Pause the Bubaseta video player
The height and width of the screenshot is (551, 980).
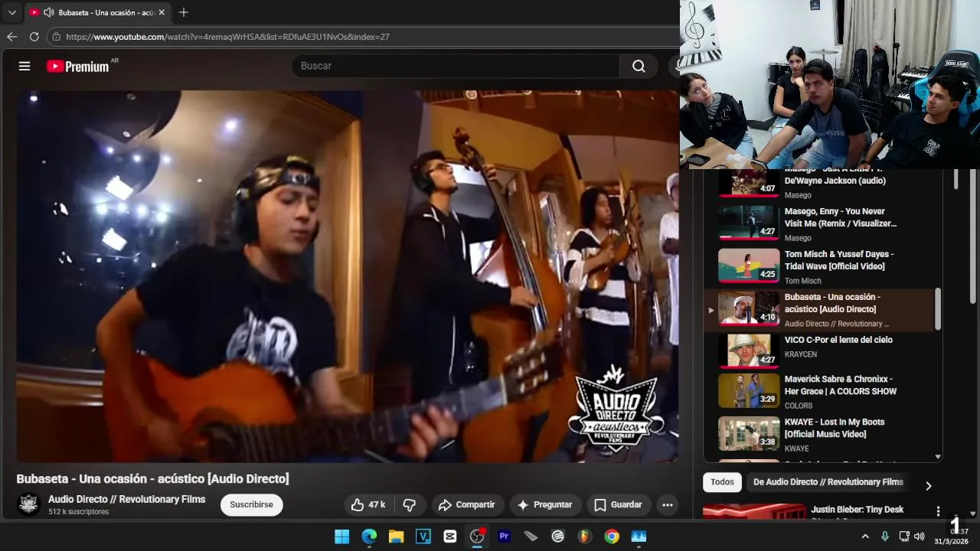pyautogui.click(x=348, y=276)
